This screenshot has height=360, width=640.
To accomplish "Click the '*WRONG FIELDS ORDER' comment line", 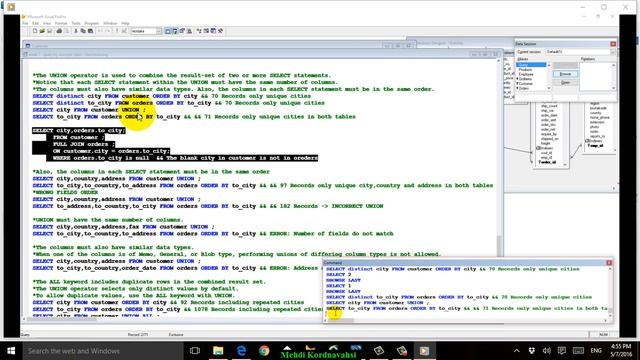I will (x=65, y=192).
